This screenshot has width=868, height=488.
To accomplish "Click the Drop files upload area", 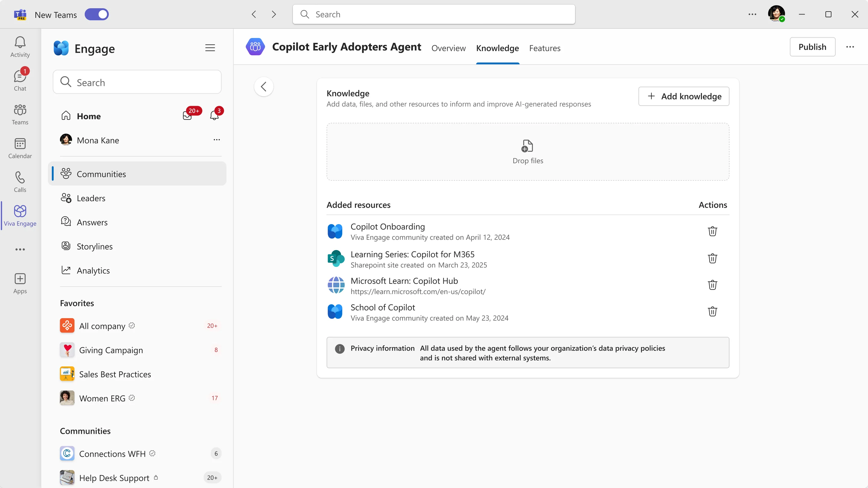I will pos(528,152).
